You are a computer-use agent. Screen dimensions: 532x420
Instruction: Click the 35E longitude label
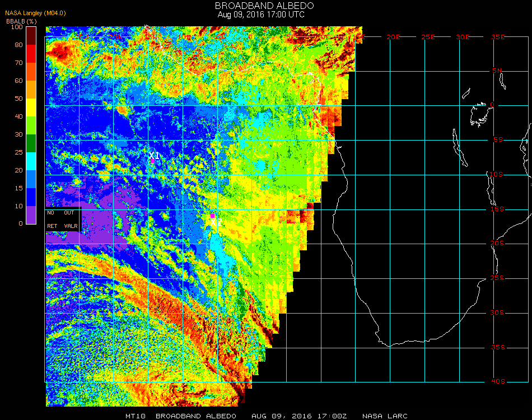coord(498,37)
